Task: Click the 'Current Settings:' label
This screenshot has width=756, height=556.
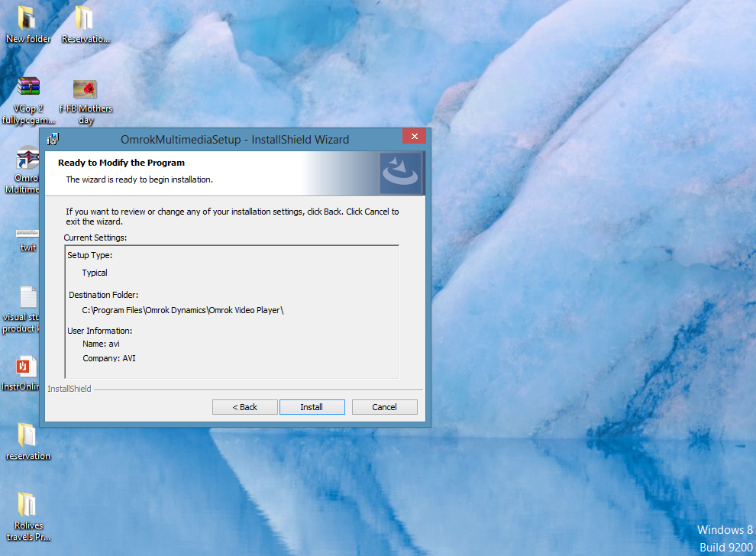Action: pos(95,238)
